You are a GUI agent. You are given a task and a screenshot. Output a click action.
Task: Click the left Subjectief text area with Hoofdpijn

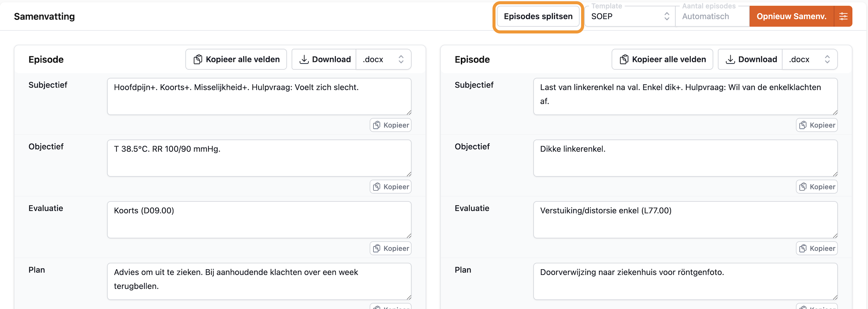point(259,97)
